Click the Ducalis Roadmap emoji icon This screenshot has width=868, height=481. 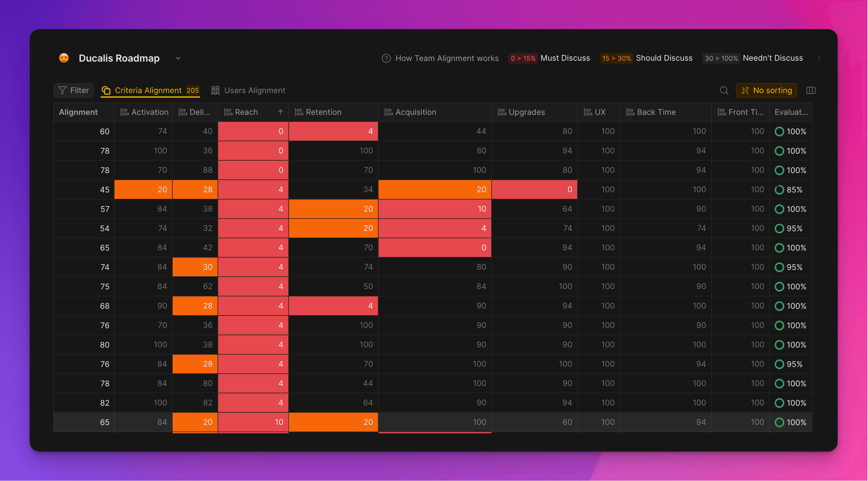(x=64, y=58)
